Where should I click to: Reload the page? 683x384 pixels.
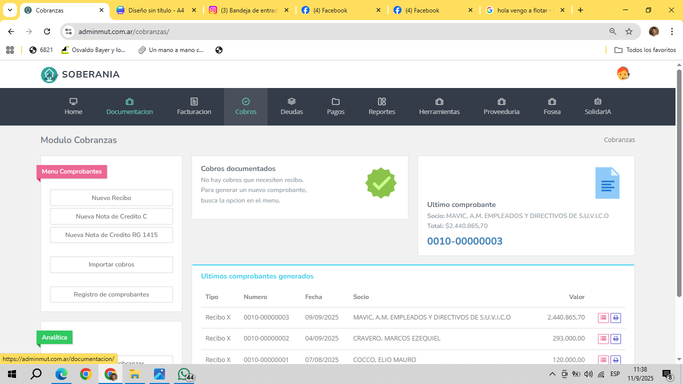[x=47, y=31]
